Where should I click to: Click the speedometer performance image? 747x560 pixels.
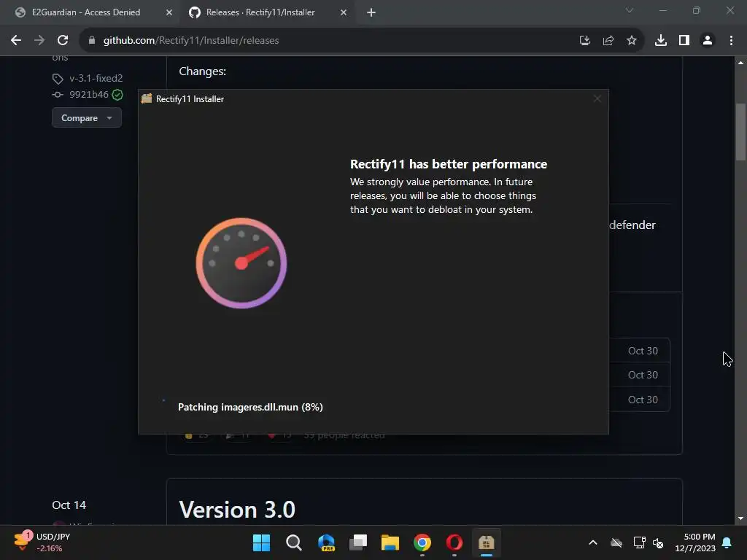[241, 262]
